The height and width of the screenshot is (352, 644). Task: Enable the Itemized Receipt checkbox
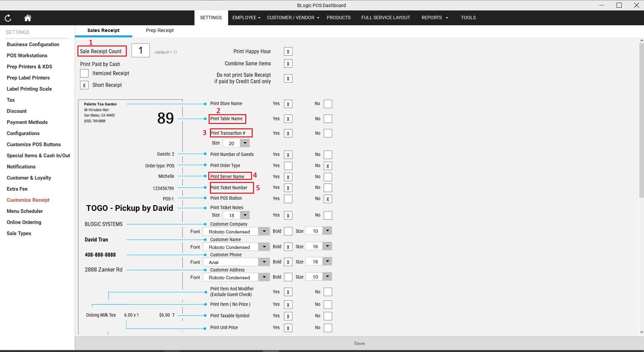84,73
